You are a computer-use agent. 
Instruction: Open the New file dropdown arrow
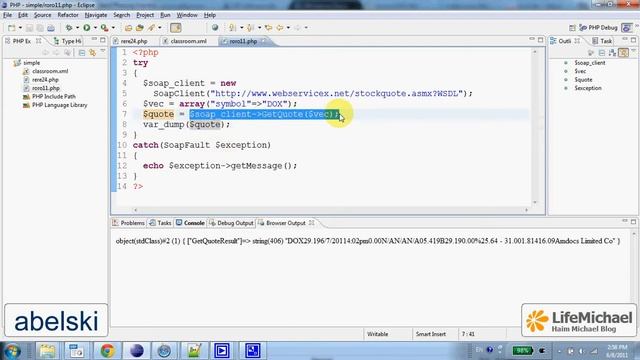[20, 28]
